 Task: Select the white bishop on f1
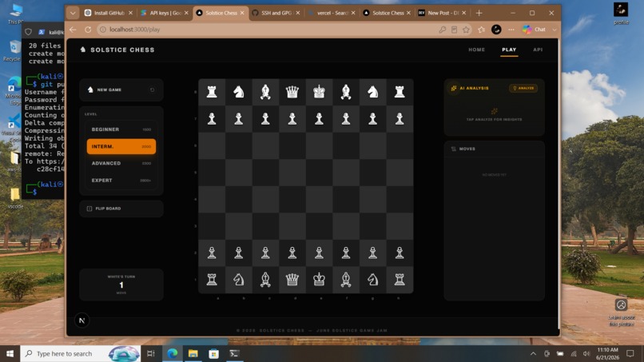[346, 280]
